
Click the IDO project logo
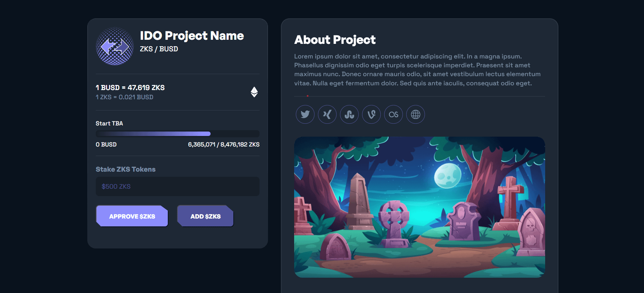[115, 46]
